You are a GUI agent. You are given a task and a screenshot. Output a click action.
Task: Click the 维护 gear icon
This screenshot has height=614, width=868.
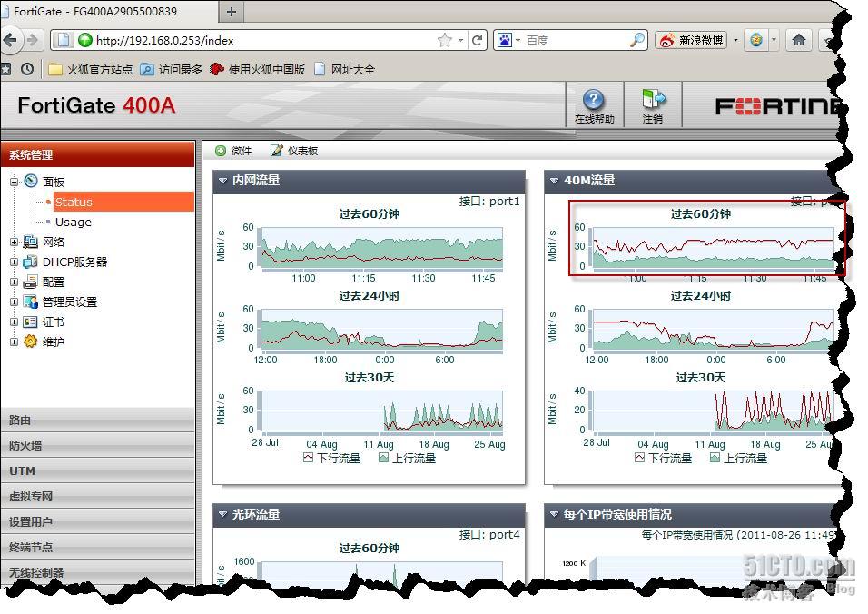[30, 342]
